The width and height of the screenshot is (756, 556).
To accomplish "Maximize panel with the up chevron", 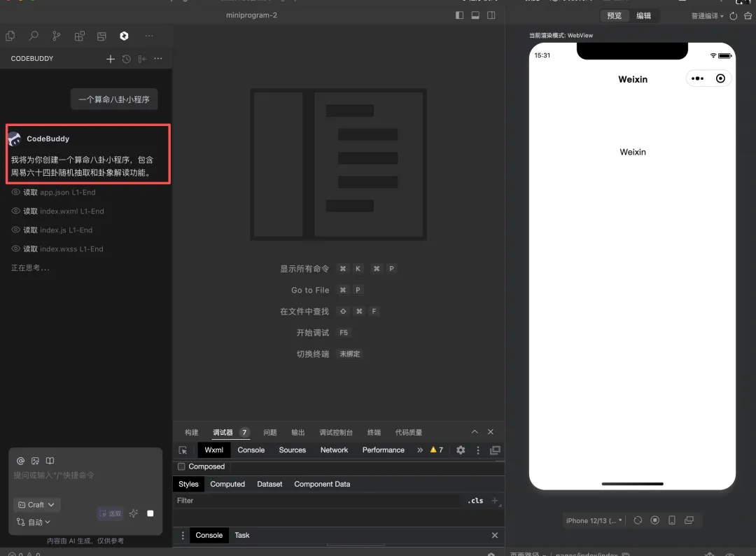I will (x=475, y=432).
